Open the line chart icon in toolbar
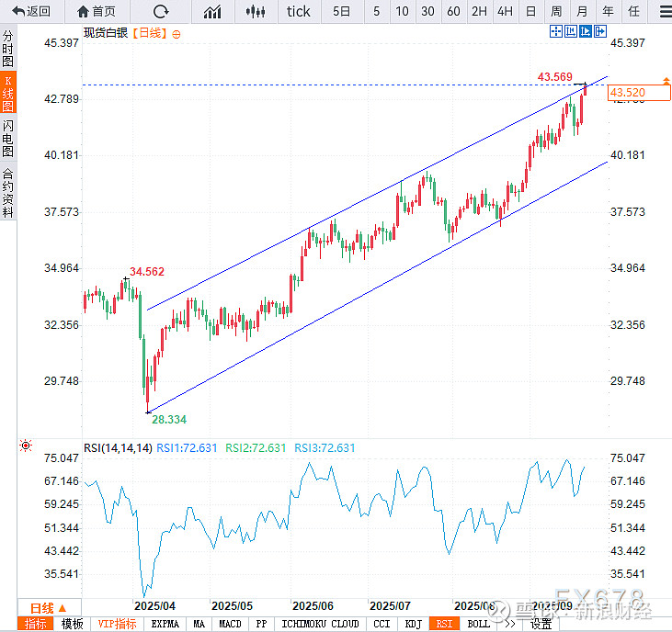The width and height of the screenshot is (672, 632). [212, 12]
